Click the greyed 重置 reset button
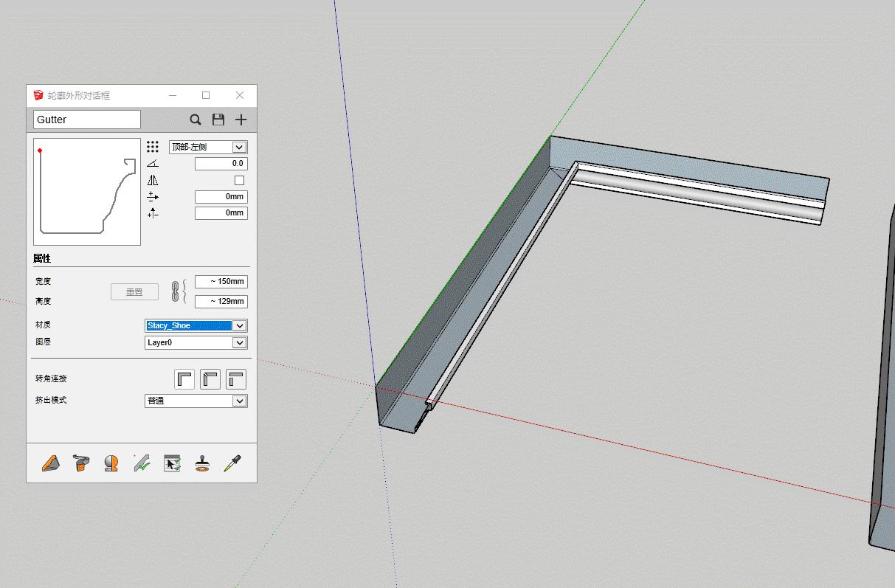Image resolution: width=895 pixels, height=588 pixels. (x=134, y=292)
